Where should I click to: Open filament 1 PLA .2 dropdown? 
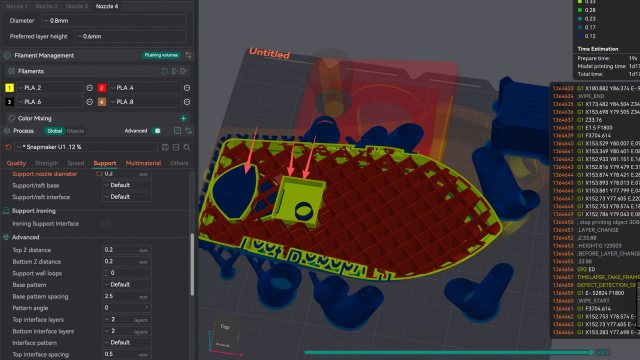coord(49,88)
